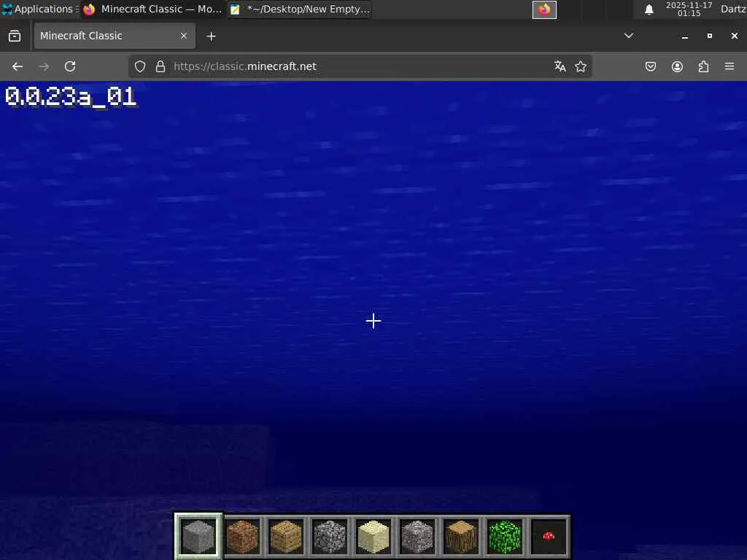Click the game crosshair in the water
The height and width of the screenshot is (560, 747).
coord(373,321)
